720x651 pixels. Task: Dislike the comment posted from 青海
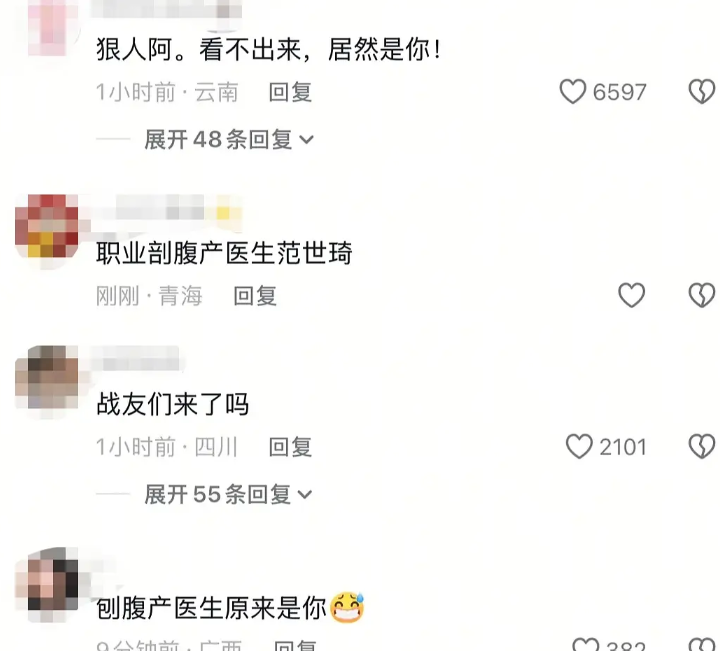click(x=703, y=295)
